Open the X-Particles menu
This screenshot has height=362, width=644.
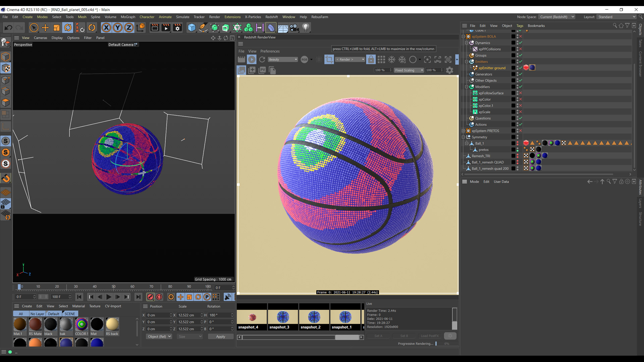click(x=253, y=17)
